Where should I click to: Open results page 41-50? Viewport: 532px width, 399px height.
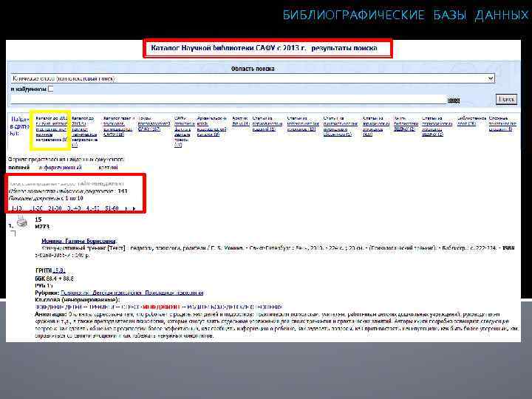[x=93, y=208]
